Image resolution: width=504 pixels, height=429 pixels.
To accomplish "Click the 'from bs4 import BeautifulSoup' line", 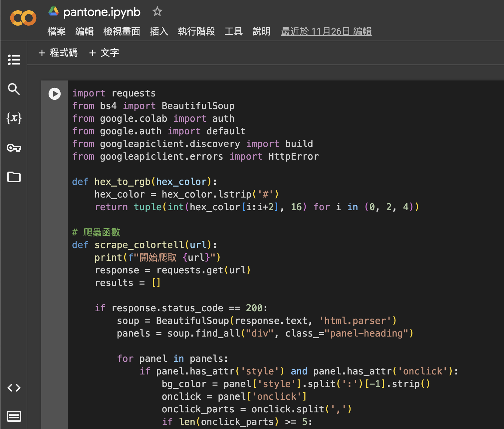I will [x=153, y=106].
